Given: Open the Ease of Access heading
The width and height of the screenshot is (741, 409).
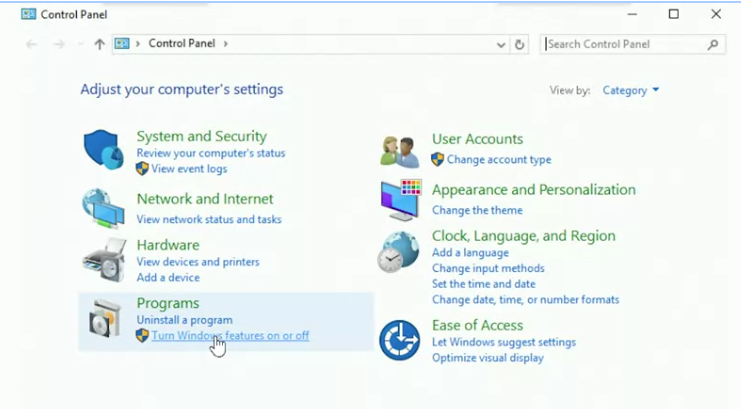Looking at the screenshot, I should click(x=477, y=325).
